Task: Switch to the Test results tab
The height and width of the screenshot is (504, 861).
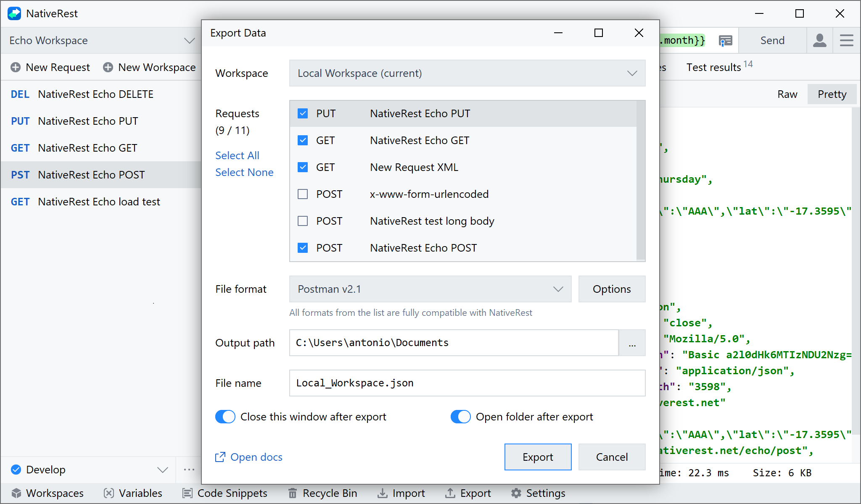Action: point(719,66)
